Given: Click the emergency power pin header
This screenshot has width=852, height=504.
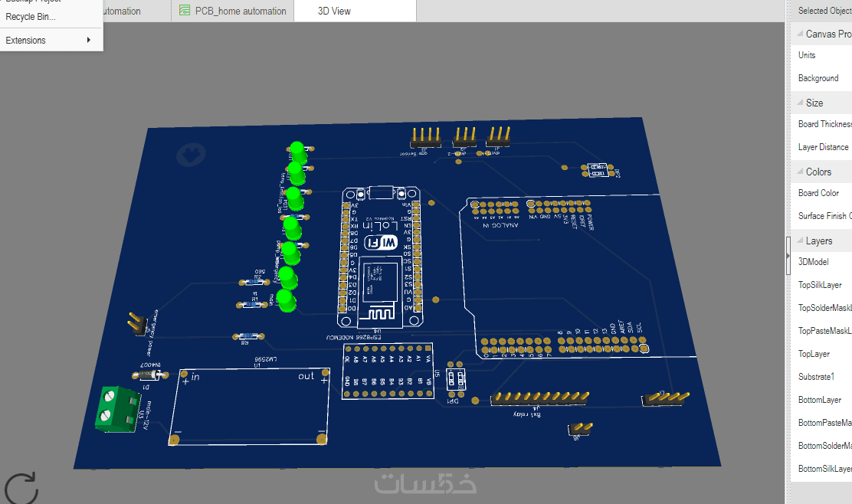Looking at the screenshot, I should pyautogui.click(x=136, y=322).
